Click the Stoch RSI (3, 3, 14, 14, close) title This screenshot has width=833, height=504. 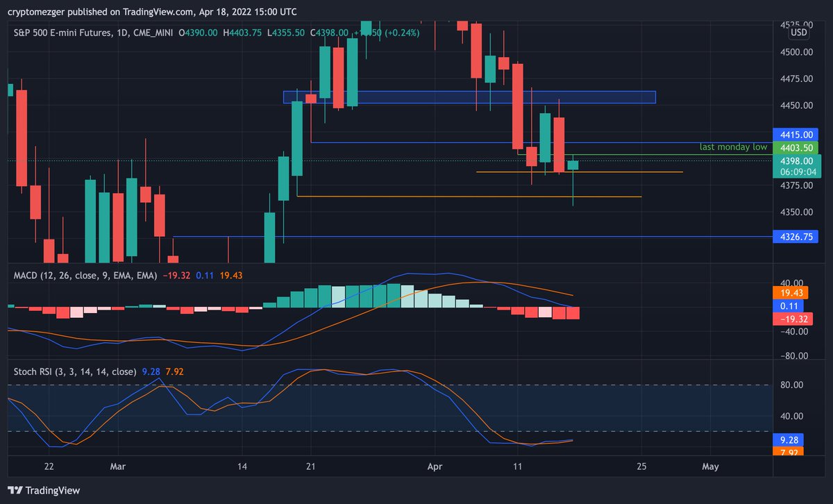[x=75, y=372]
